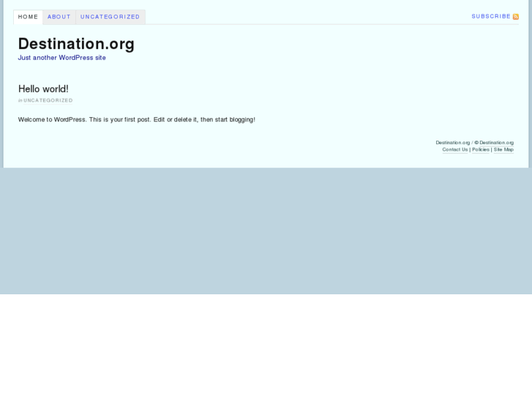Click the tagline Just another WordPress site
532x399 pixels.
61,58
